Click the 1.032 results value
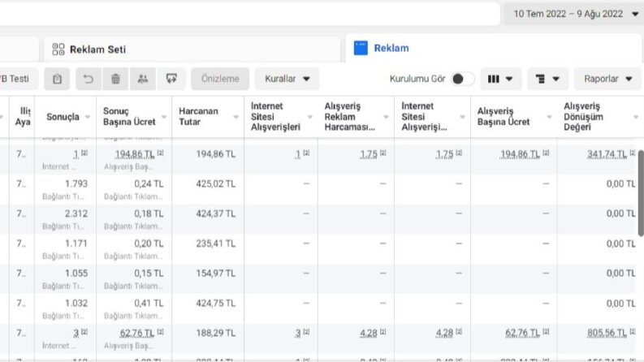 (76, 304)
